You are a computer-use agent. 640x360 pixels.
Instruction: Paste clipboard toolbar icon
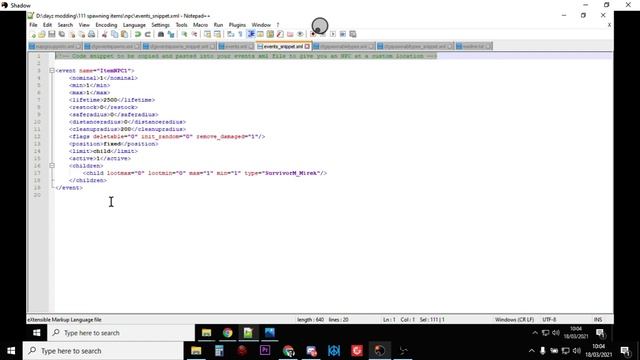tap(124, 34)
